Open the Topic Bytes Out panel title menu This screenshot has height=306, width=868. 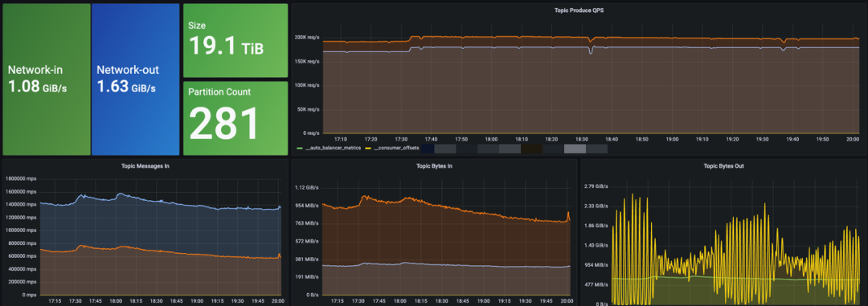coord(723,165)
